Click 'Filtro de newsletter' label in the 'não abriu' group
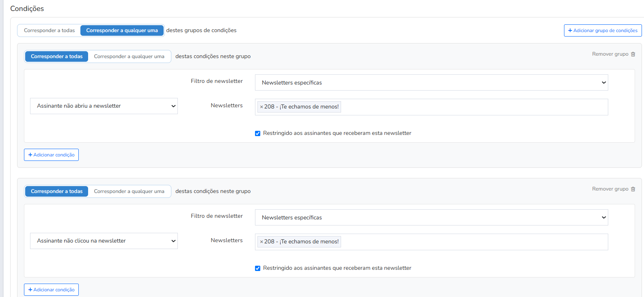The height and width of the screenshot is (297, 644). pyautogui.click(x=217, y=81)
